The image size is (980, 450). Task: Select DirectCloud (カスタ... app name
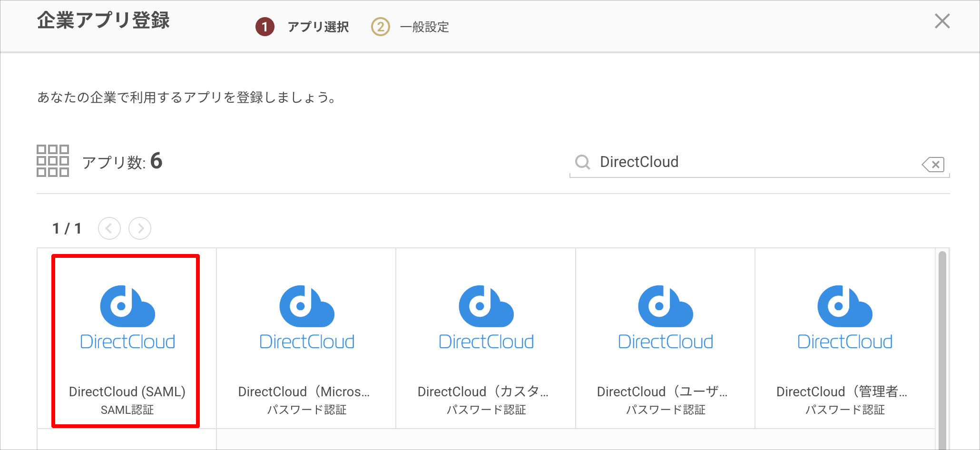tap(483, 391)
